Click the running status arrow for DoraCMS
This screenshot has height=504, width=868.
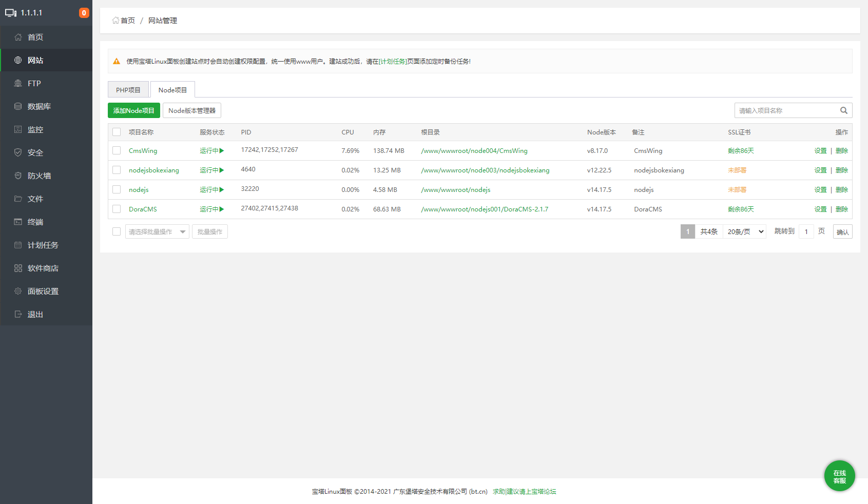pyautogui.click(x=222, y=209)
